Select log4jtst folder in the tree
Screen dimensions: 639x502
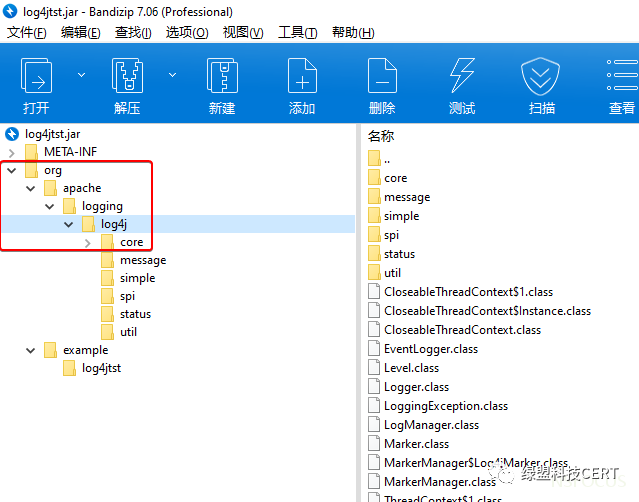pyautogui.click(x=101, y=368)
